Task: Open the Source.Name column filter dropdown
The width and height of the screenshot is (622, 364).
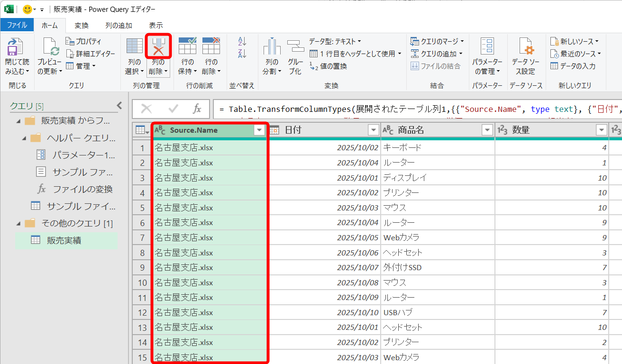Action: pos(258,129)
